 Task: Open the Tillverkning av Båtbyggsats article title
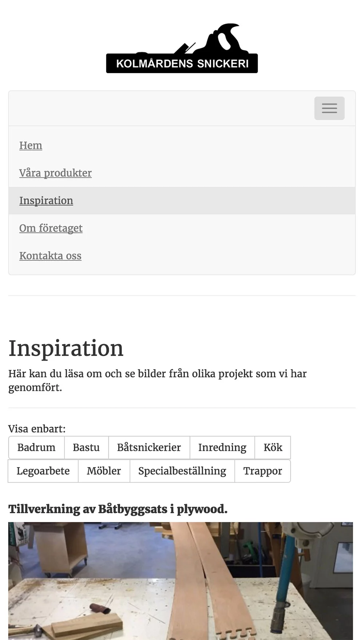point(118,509)
